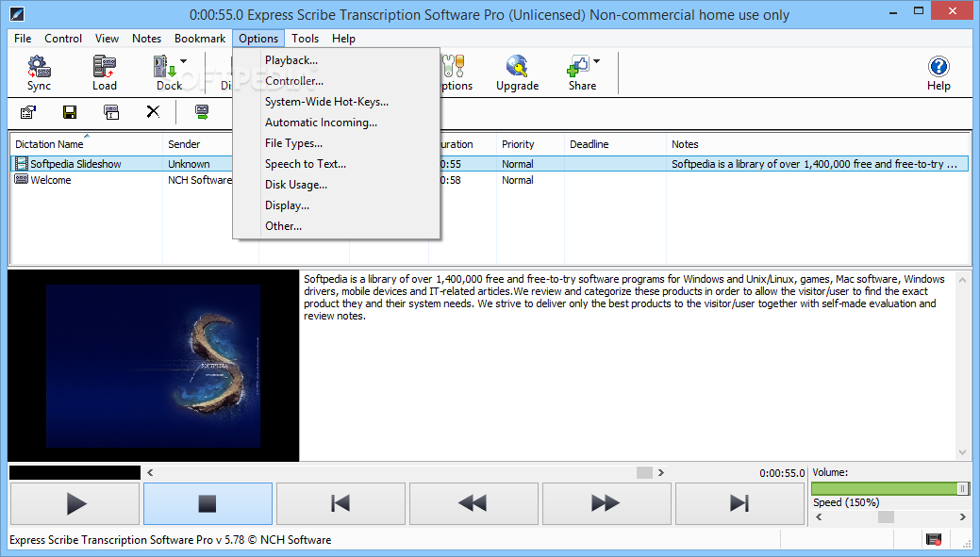Click the dispatch icon with green arrow

click(202, 112)
